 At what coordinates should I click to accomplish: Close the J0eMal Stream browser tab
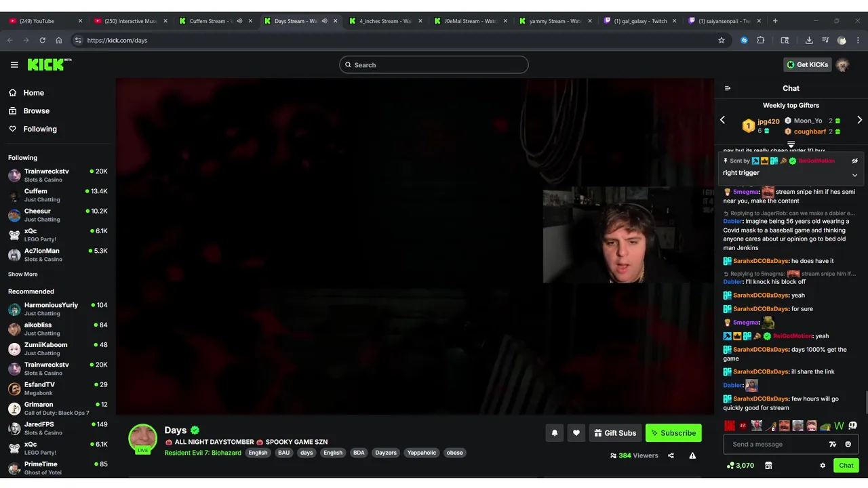[x=505, y=21]
